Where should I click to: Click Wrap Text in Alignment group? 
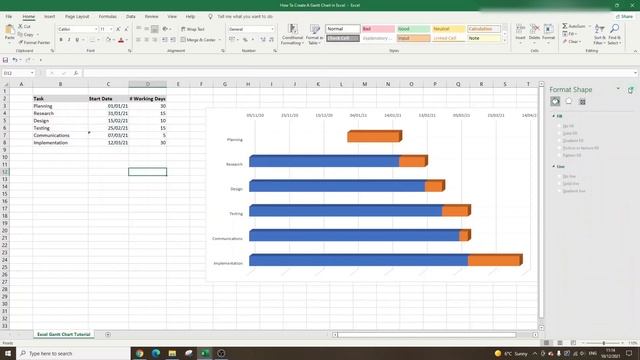193,29
